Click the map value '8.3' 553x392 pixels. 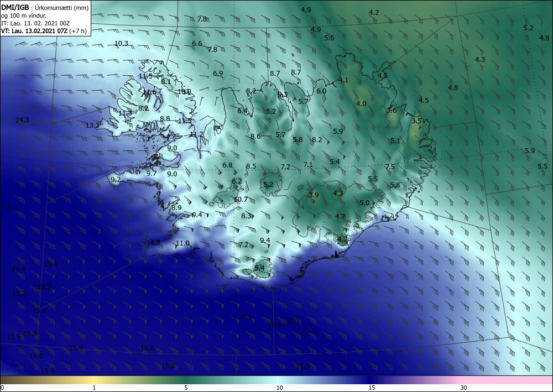[x=246, y=216]
